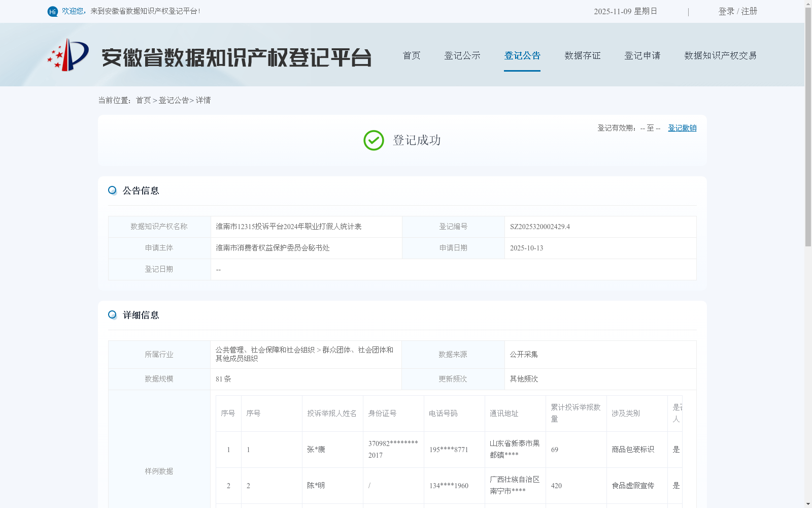Open the 数据知识产权交易 navigation tab
The image size is (812, 508).
pos(721,55)
